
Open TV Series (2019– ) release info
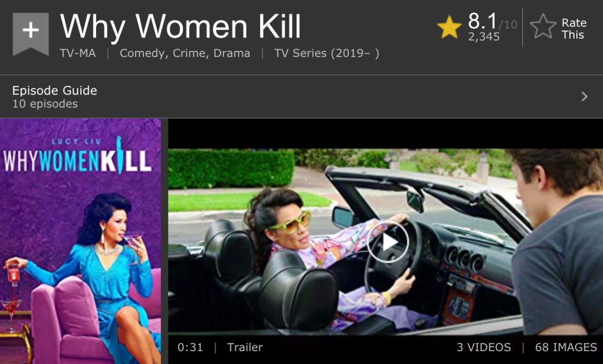[x=327, y=53]
